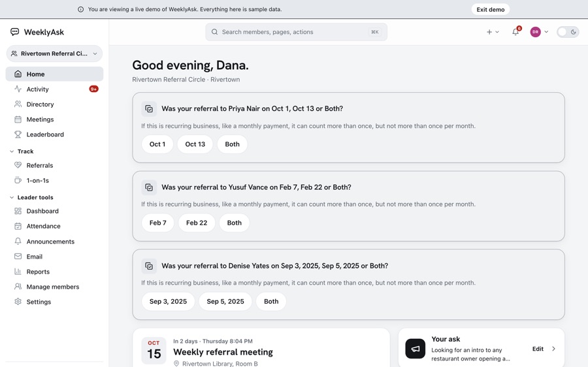Click the Manage members person icon
The width and height of the screenshot is (588, 367).
click(x=18, y=287)
